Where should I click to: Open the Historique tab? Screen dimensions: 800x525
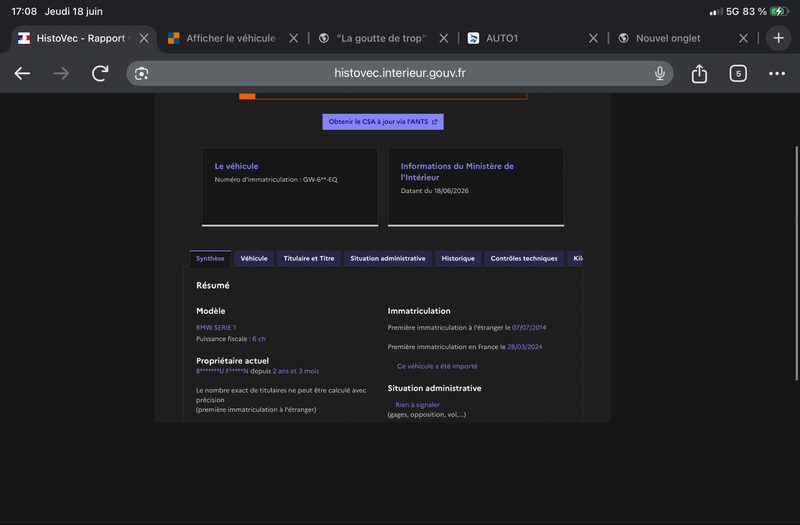point(458,259)
